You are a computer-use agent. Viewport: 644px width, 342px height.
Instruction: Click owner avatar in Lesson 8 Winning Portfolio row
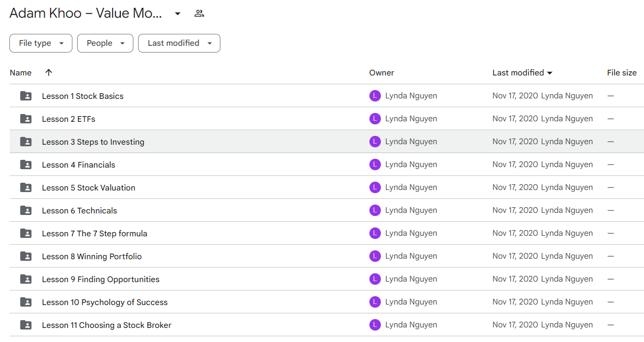(375, 256)
